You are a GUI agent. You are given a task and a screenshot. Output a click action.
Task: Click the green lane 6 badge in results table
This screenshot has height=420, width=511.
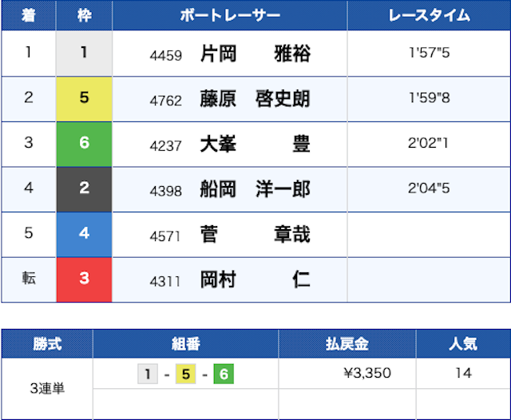pyautogui.click(x=84, y=145)
